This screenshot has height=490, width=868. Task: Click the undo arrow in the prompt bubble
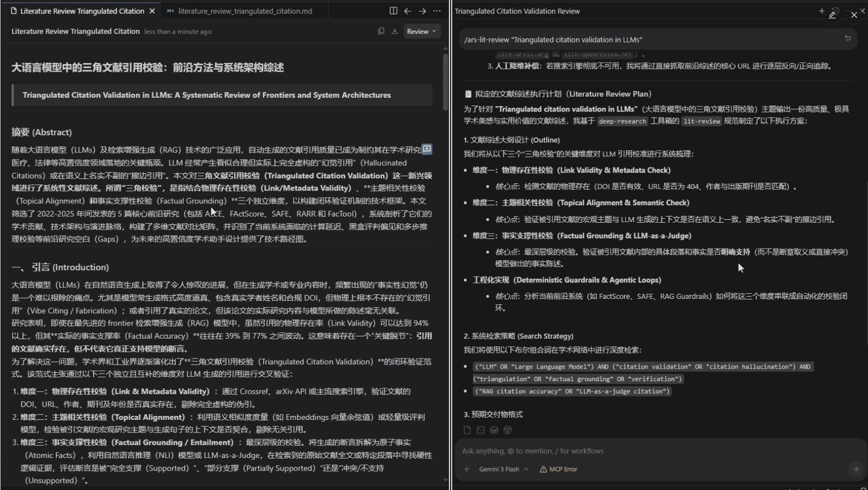tap(848, 38)
